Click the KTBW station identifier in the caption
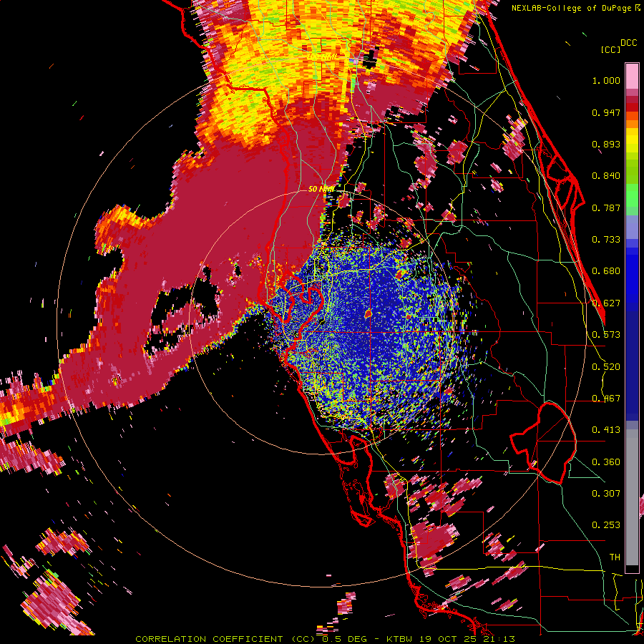 click(x=399, y=639)
